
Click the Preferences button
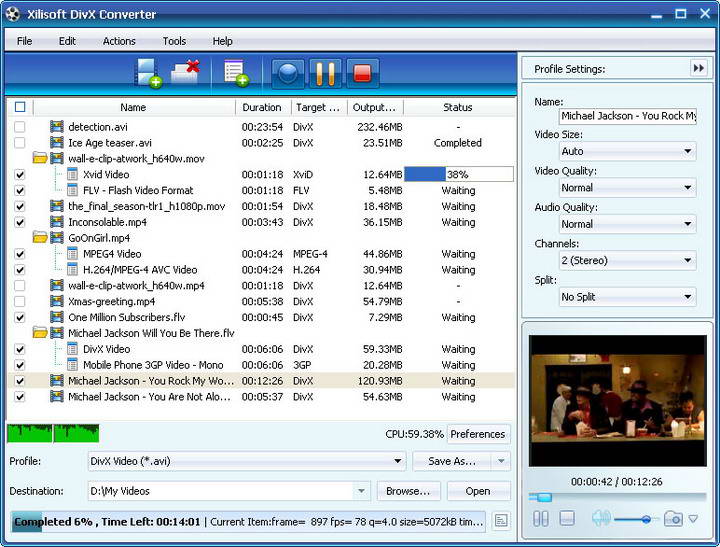click(477, 434)
